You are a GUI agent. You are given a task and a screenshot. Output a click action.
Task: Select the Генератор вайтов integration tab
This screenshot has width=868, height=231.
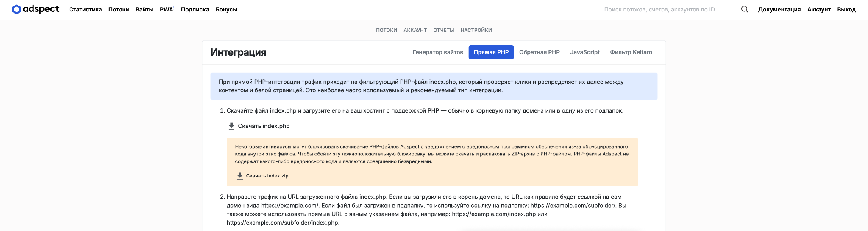[x=438, y=52]
